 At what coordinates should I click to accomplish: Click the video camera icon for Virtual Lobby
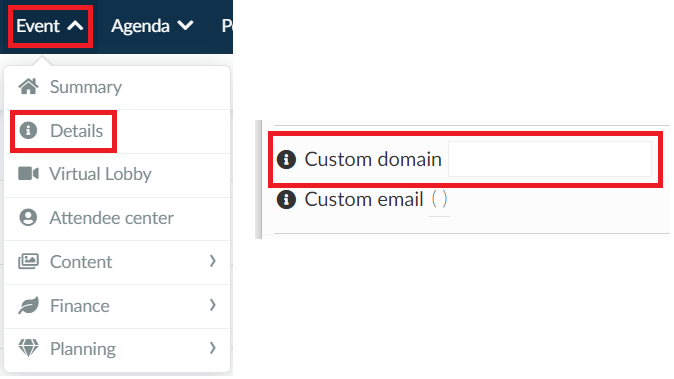tap(28, 174)
